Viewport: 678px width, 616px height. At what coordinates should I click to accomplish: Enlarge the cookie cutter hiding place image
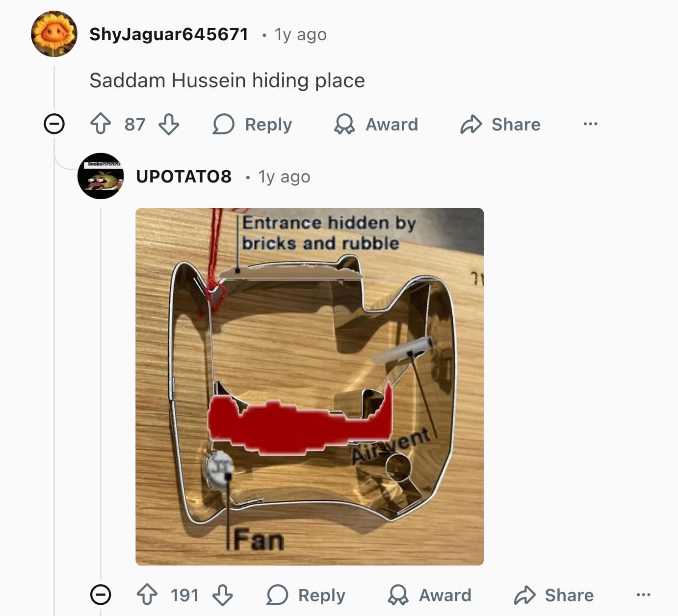pyautogui.click(x=310, y=386)
